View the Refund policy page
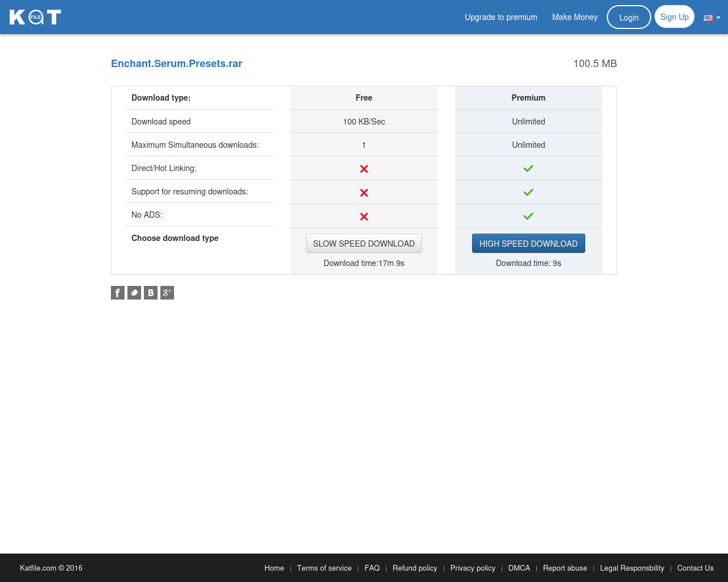The height and width of the screenshot is (582, 728). [415, 568]
